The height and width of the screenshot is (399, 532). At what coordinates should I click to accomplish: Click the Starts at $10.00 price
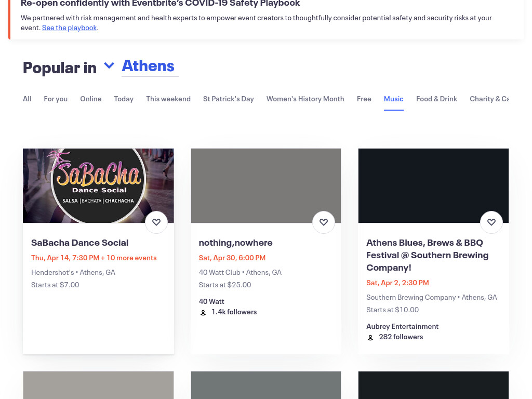[393, 310]
